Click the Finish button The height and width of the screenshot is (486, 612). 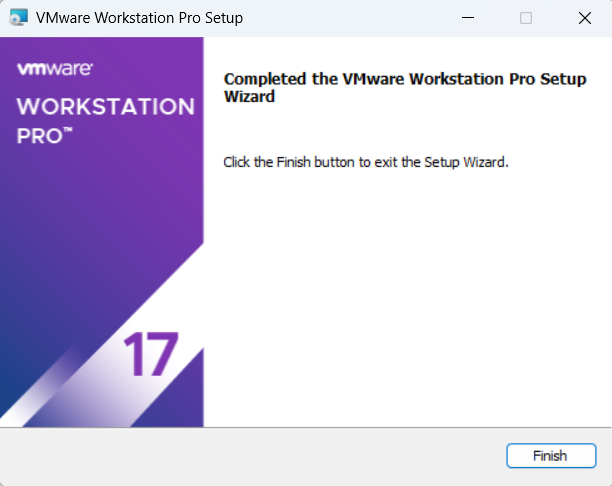tap(549, 456)
